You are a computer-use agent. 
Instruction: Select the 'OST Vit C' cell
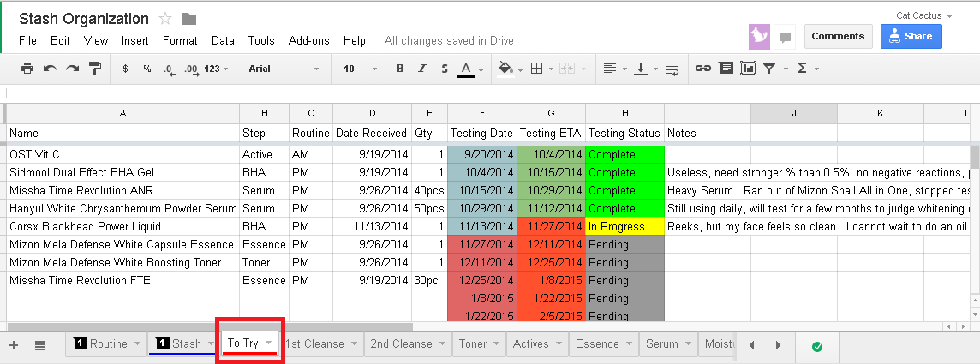click(x=122, y=154)
